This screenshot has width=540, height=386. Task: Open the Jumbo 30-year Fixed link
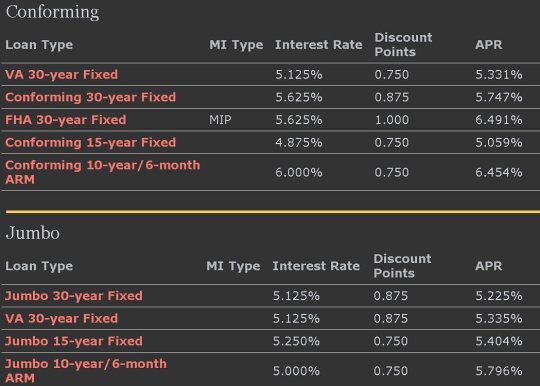74,296
